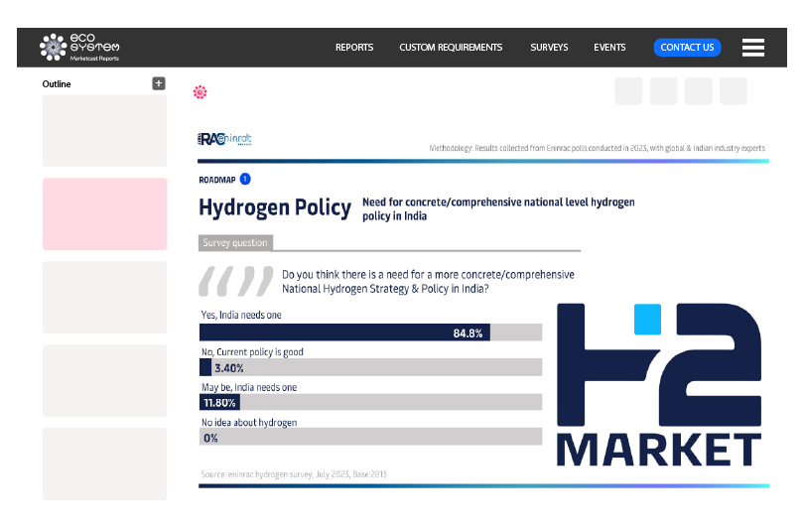Image resolution: width=804 pixels, height=532 pixels.
Task: Click the first gray toolbar button above the report
Action: pos(628,91)
